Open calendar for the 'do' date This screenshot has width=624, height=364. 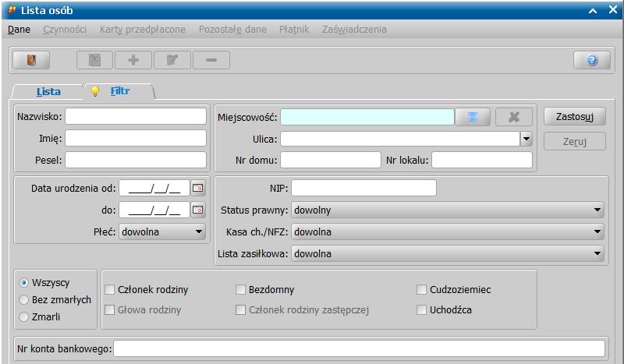(x=198, y=210)
